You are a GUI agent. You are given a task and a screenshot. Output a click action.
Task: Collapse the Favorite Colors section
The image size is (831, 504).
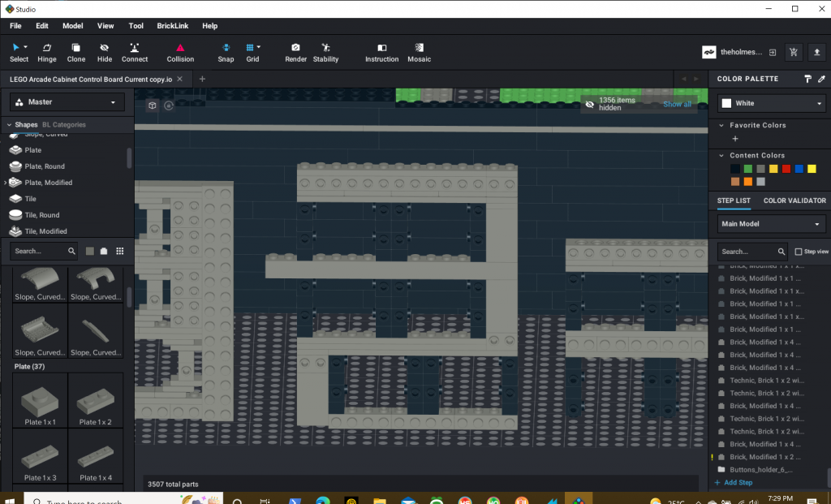[721, 124]
